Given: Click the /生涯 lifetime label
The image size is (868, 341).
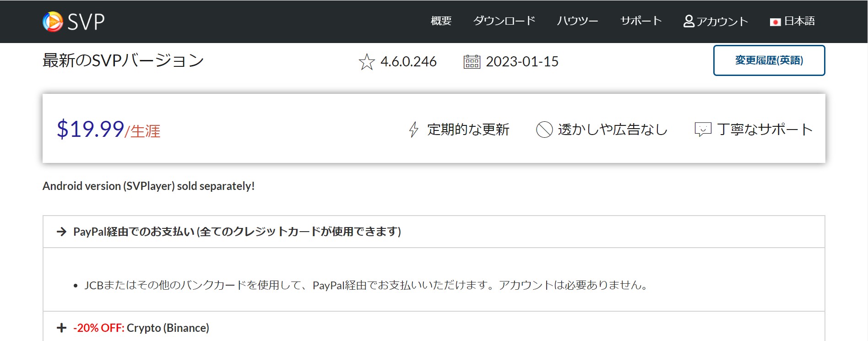Looking at the screenshot, I should pos(142,131).
